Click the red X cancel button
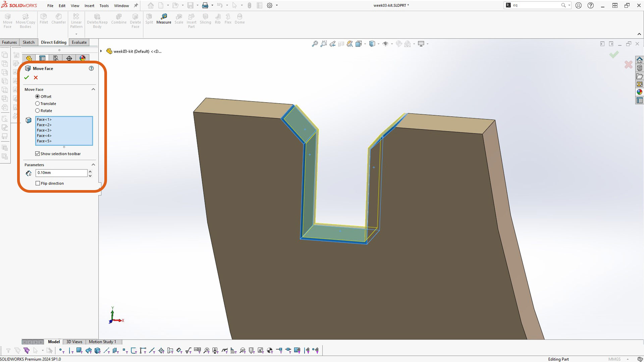 click(35, 78)
